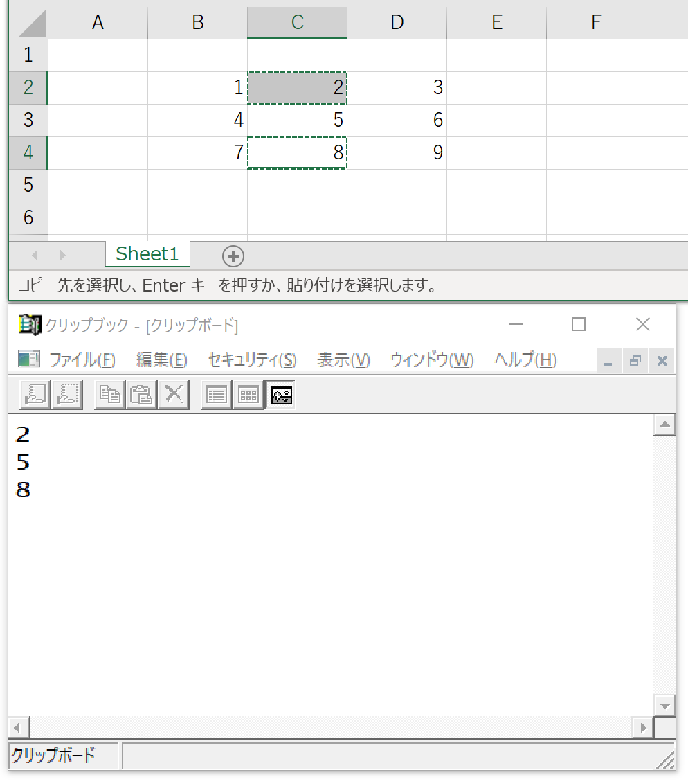Open the ヘルプ(H) menu
This screenshot has width=688, height=784.
click(x=525, y=360)
